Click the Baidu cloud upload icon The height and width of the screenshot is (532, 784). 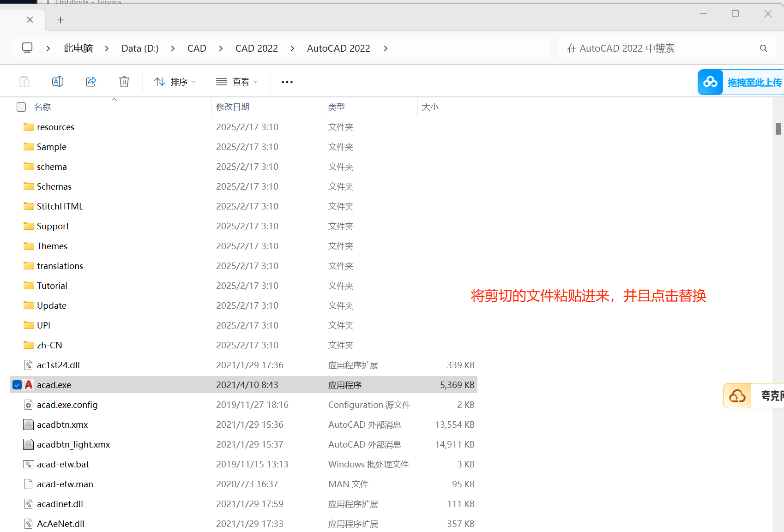[x=710, y=82]
